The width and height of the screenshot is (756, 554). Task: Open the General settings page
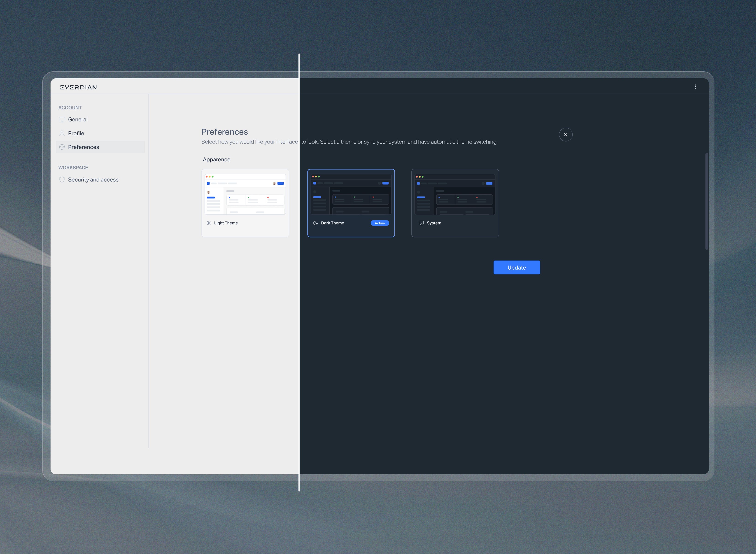pos(78,120)
